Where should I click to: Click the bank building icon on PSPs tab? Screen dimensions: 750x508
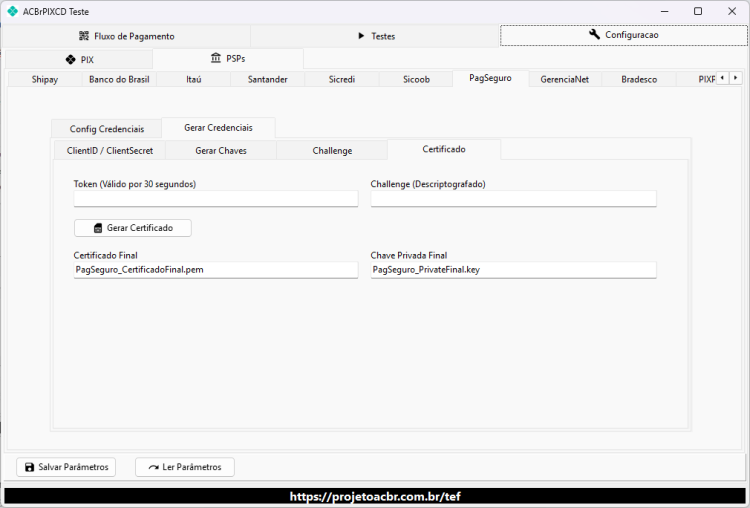point(216,58)
